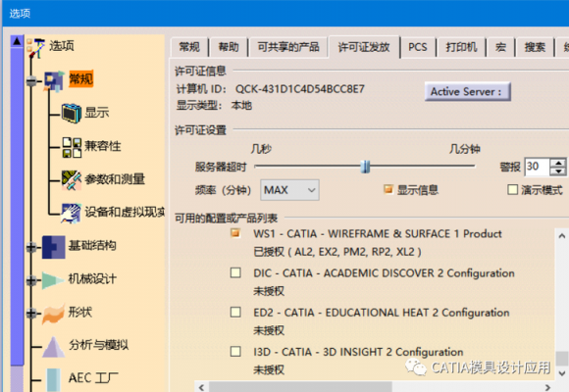Open the Parameters and Measure icon
The height and width of the screenshot is (392, 569).
point(71,180)
